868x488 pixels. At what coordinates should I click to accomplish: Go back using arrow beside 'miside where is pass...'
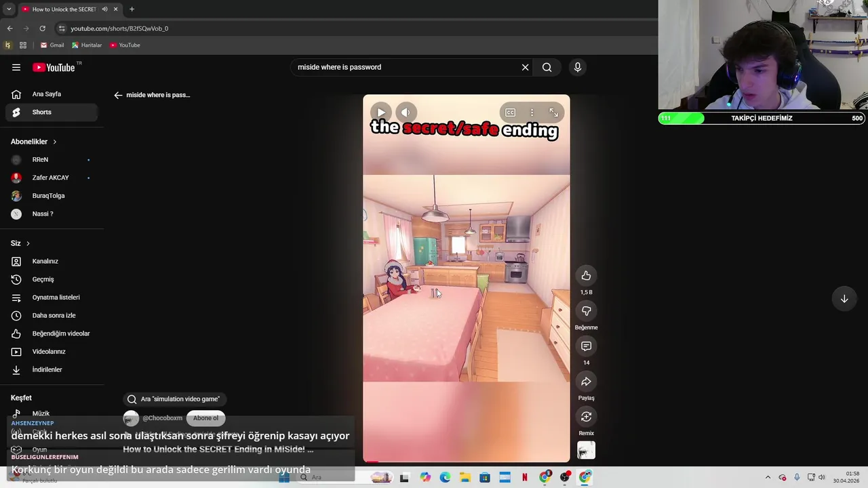(118, 95)
